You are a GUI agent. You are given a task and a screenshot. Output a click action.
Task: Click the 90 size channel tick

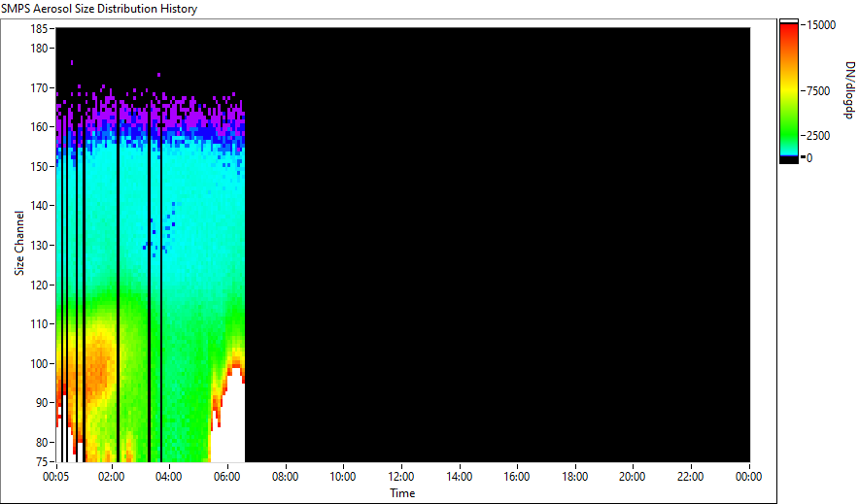point(42,403)
